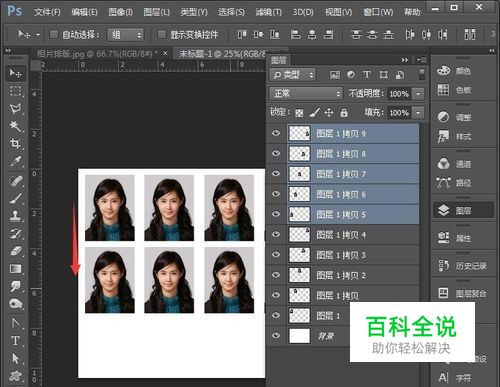Image resolution: width=500 pixels, height=387 pixels.
Task: Hide layer 图层 1 拷贝 5
Action: point(276,214)
